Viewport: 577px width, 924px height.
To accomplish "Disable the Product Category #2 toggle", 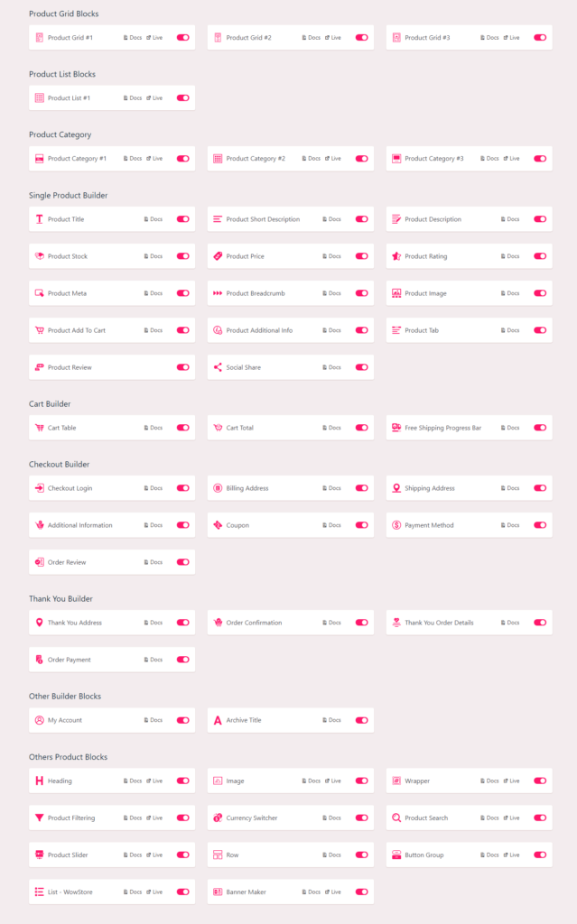I will pyautogui.click(x=361, y=159).
